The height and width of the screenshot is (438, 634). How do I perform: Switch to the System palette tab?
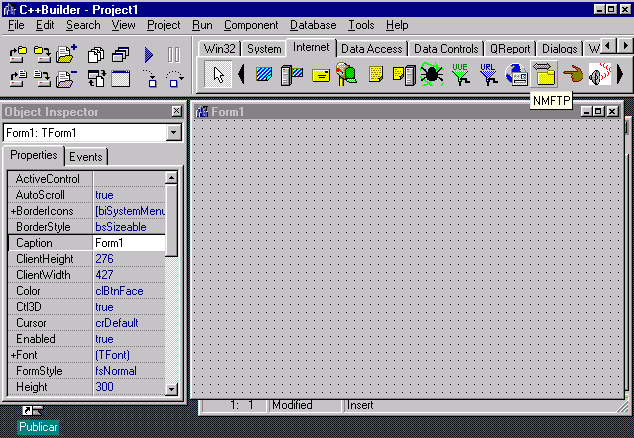click(x=264, y=49)
